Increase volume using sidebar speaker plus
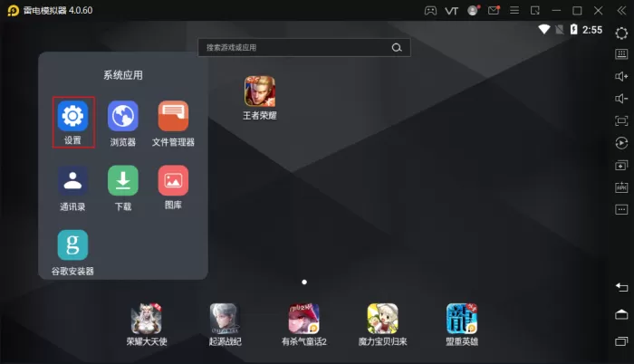This screenshot has height=364, width=634. pos(621,76)
